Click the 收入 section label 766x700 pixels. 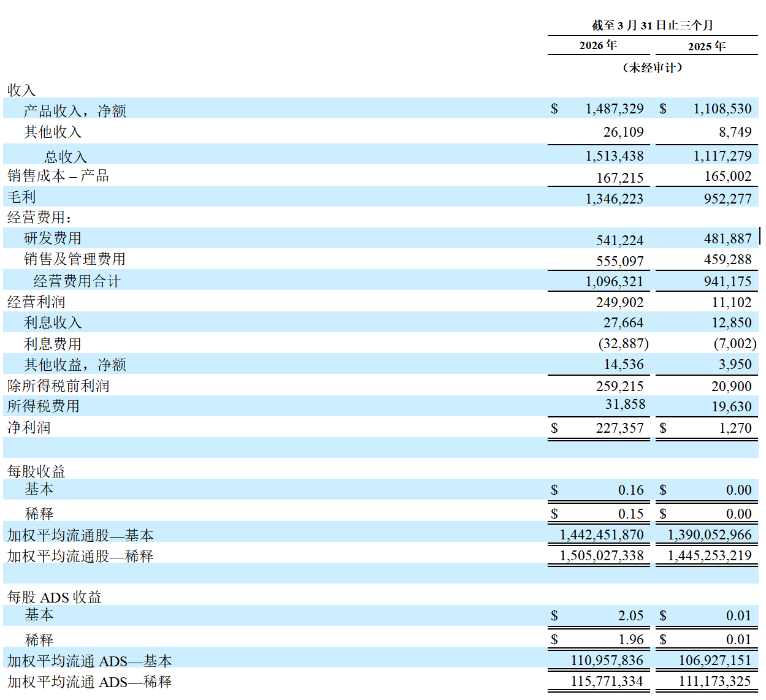coord(21,90)
